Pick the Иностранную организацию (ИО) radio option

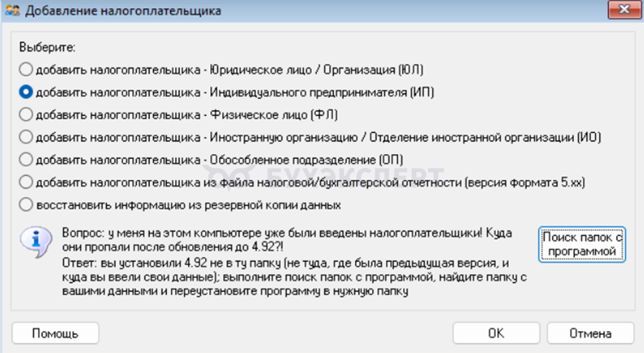[27, 136]
